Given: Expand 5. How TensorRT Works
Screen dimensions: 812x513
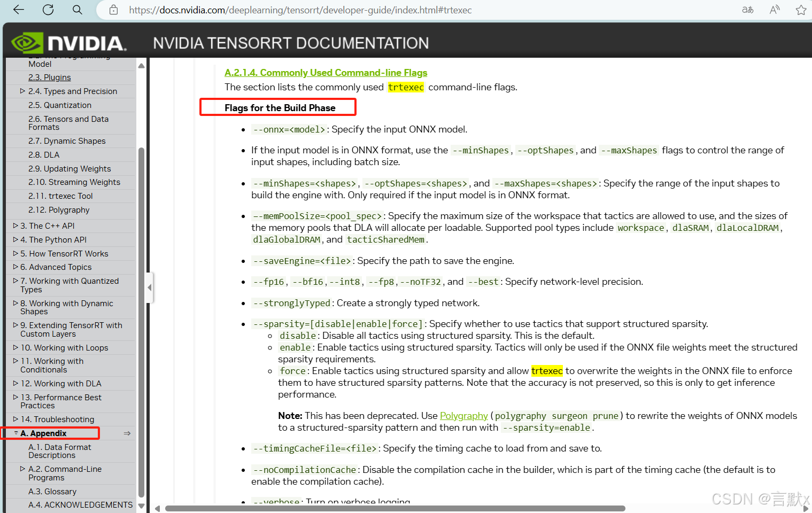Looking at the screenshot, I should 16,254.
